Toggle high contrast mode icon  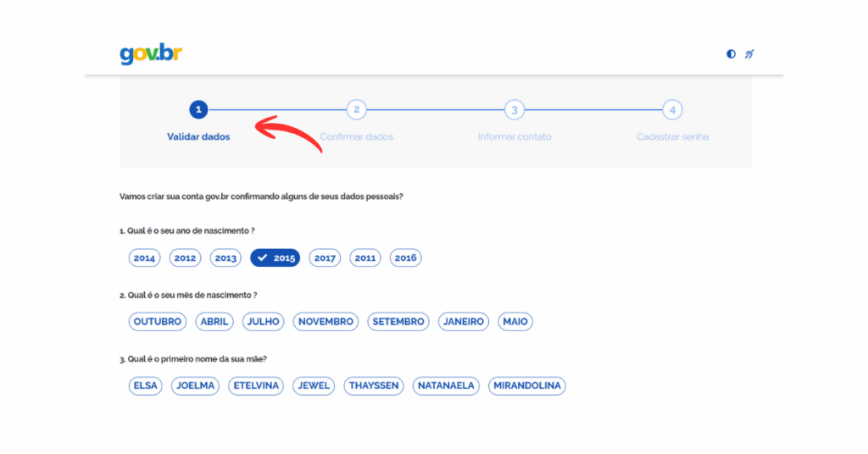pos(731,54)
